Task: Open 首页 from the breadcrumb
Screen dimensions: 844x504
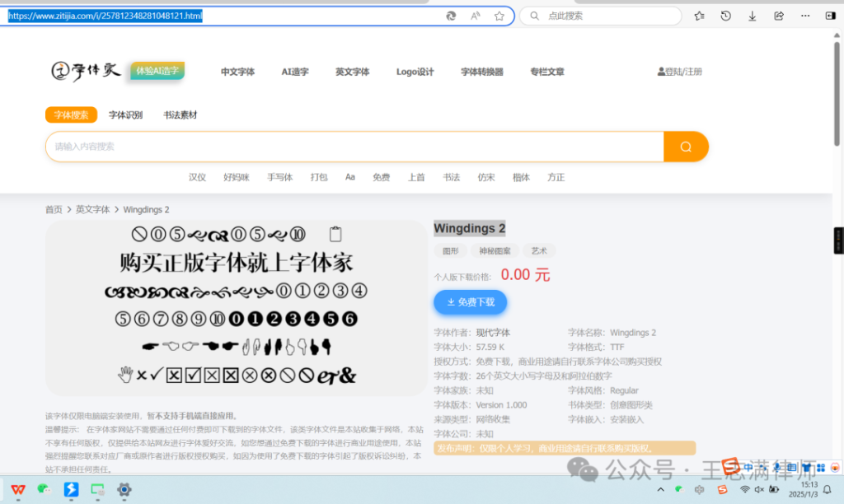Action: pyautogui.click(x=53, y=209)
